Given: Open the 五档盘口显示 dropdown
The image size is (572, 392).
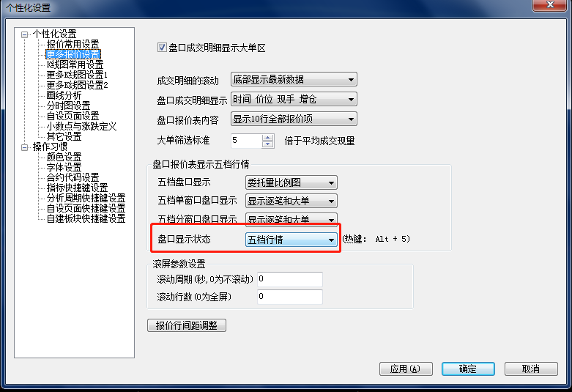Looking at the screenshot, I should pos(291,182).
